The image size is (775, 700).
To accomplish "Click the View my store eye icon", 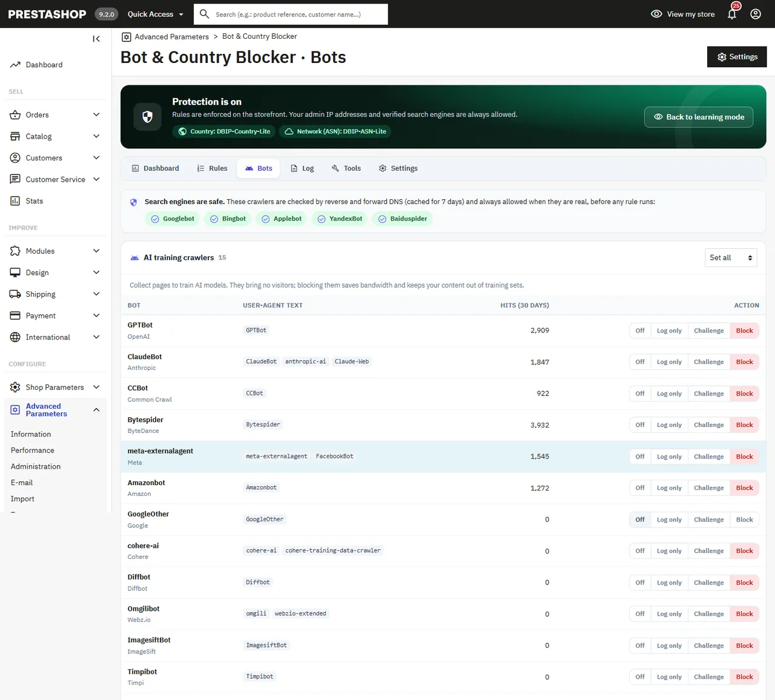I will pyautogui.click(x=656, y=14).
